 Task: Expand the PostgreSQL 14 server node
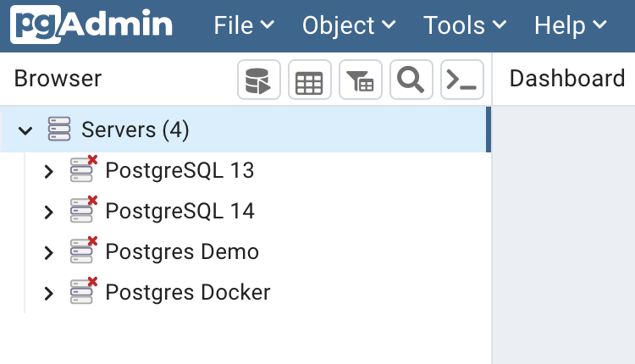[x=48, y=212]
